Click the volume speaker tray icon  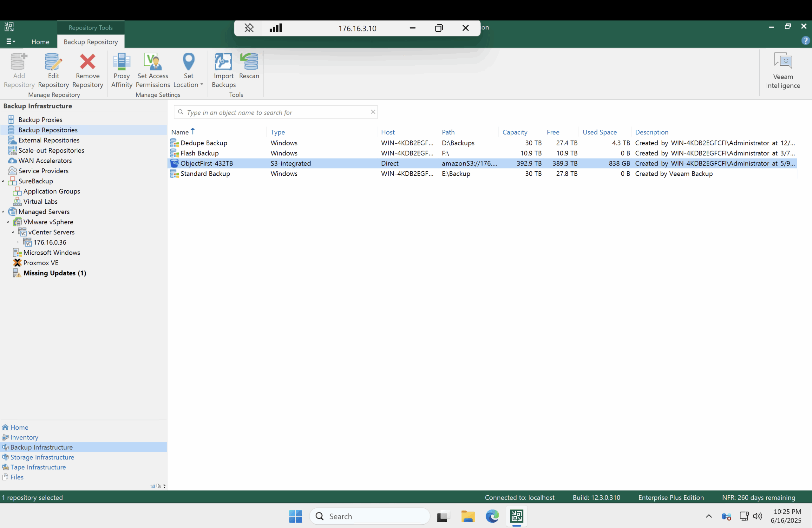pyautogui.click(x=757, y=516)
